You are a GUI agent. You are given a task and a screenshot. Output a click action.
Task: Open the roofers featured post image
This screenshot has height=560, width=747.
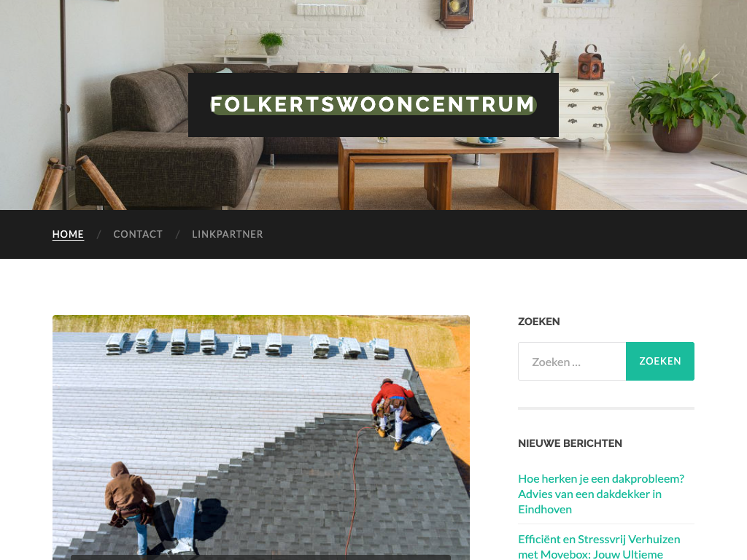[261, 437]
